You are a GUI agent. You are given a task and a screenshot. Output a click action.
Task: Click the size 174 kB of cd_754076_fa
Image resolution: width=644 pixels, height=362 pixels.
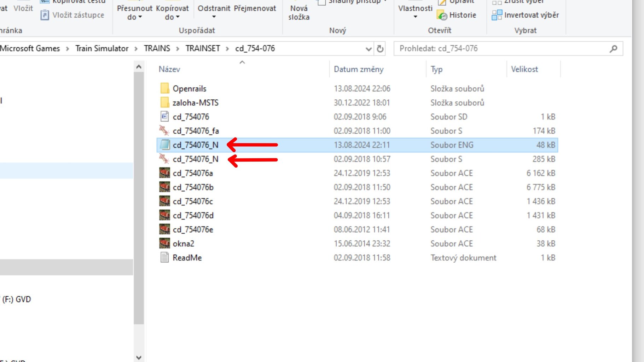pyautogui.click(x=544, y=131)
